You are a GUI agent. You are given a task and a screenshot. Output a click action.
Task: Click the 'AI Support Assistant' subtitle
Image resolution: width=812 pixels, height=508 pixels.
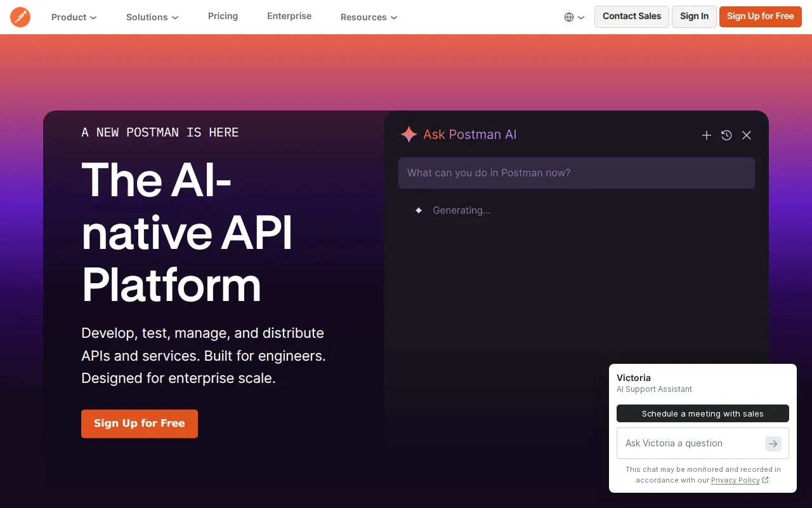654,389
